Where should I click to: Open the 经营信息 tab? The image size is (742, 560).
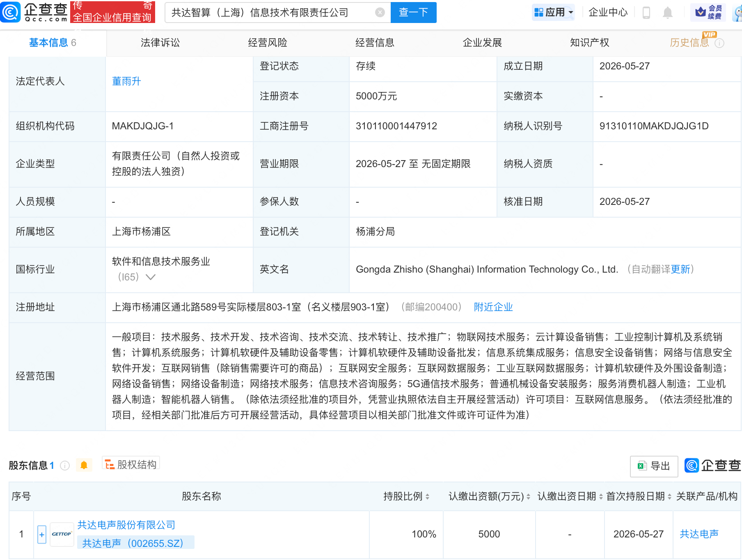(x=375, y=43)
